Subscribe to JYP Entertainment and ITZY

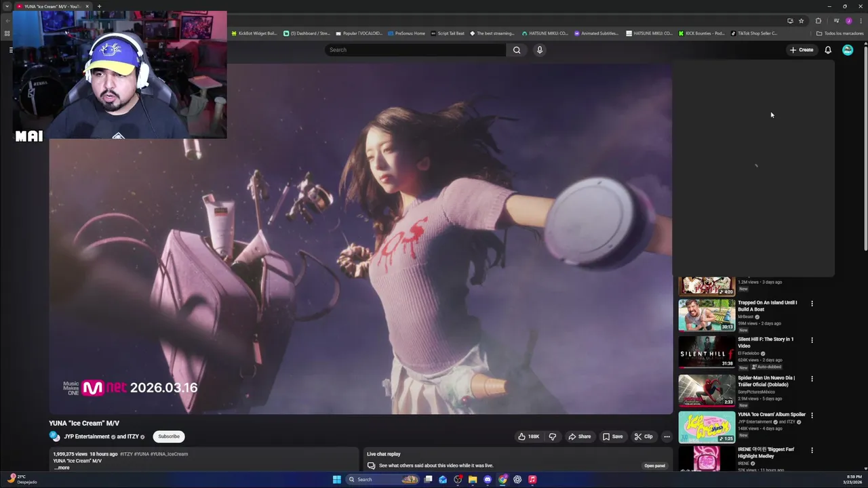169,436
